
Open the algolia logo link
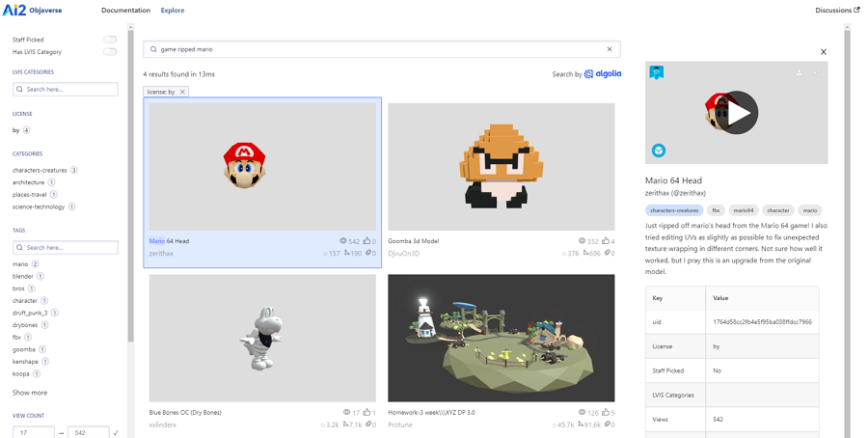pos(603,74)
